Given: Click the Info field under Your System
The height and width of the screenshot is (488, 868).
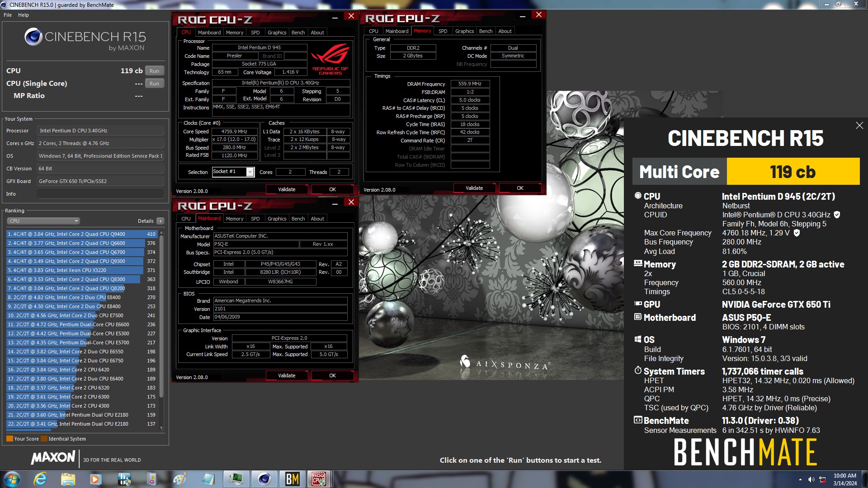Looking at the screenshot, I should [100, 194].
